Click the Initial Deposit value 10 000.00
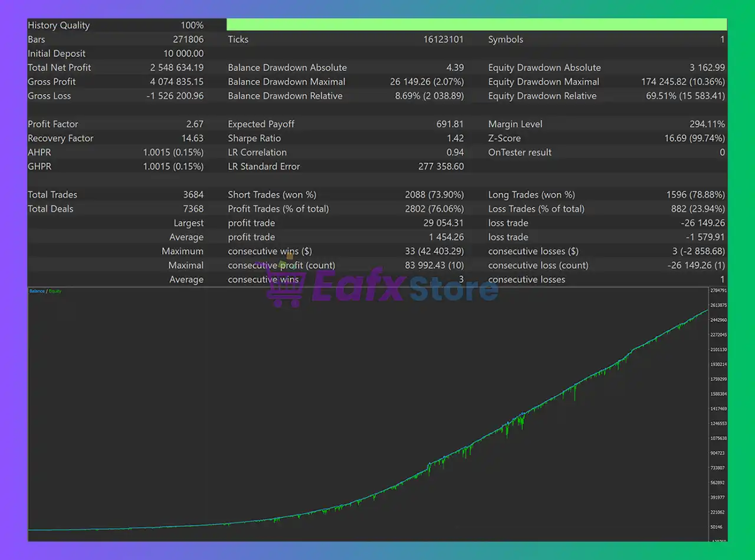 pos(182,54)
